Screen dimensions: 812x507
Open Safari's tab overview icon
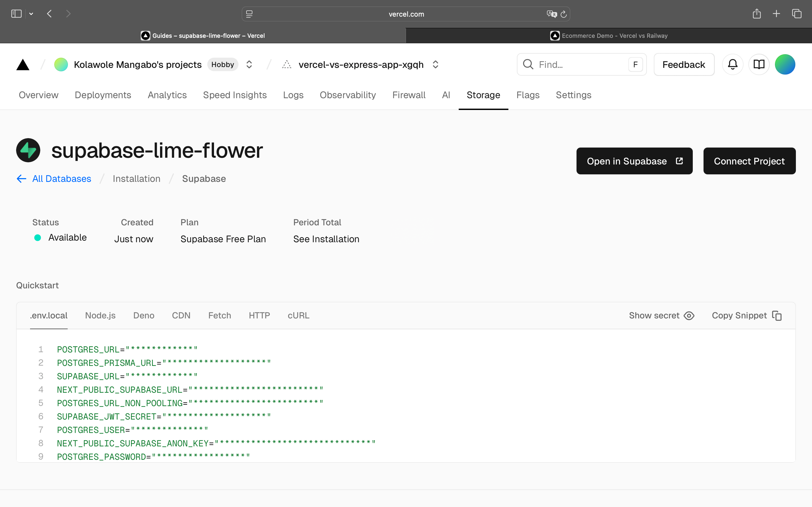click(797, 14)
